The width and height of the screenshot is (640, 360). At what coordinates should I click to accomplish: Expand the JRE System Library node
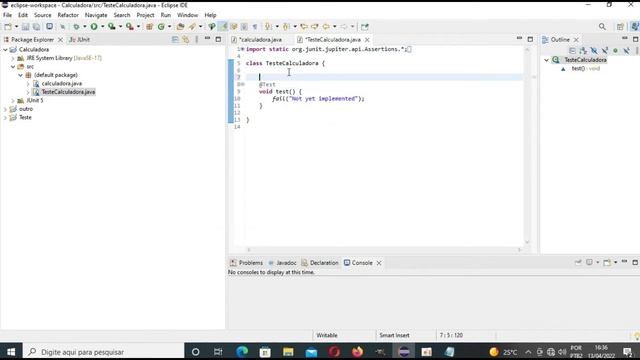13,58
